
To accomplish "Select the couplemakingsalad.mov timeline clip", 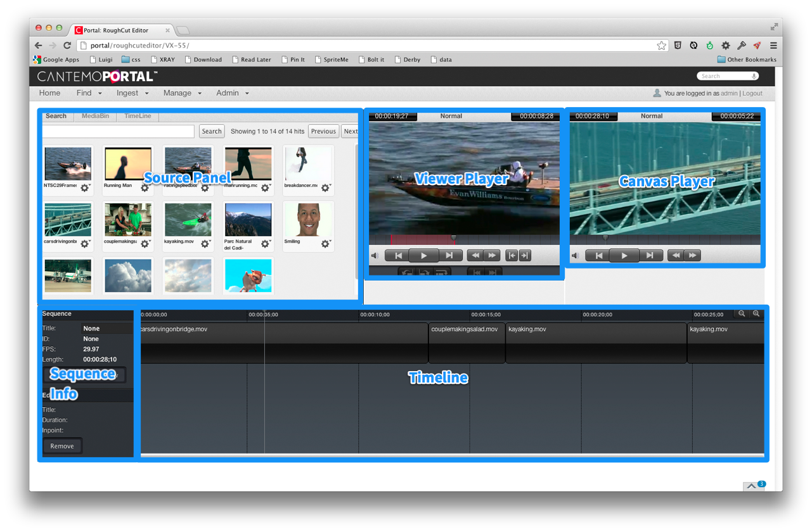I will click(467, 343).
